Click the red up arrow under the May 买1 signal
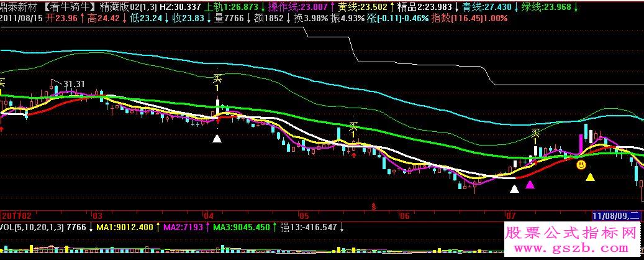Screen dimensions: 644x260 click(353, 155)
